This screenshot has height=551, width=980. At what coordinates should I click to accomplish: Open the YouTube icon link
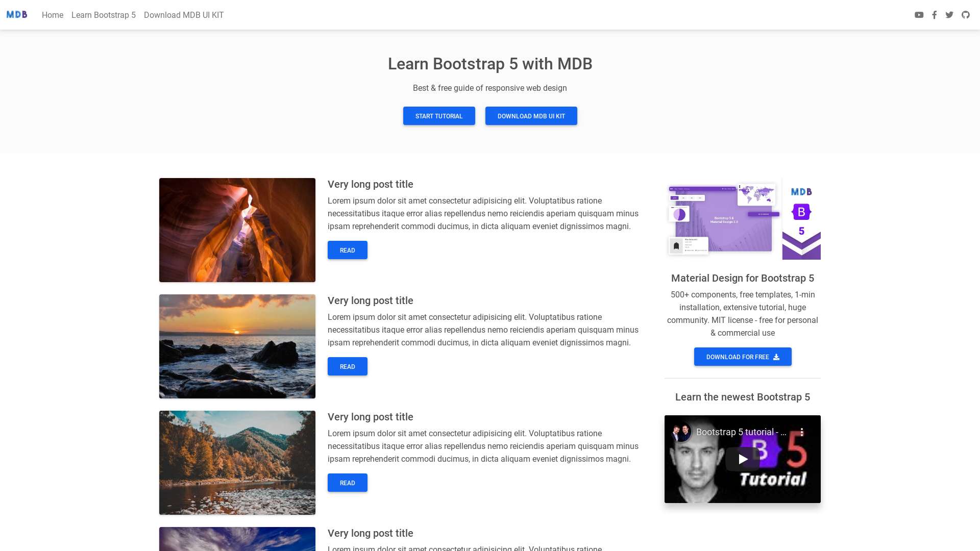[919, 15]
